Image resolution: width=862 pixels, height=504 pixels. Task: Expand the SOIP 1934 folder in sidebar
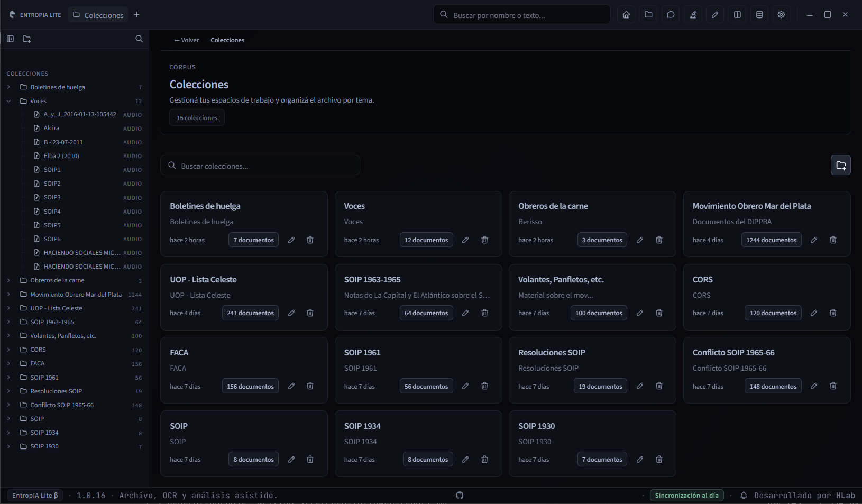tap(8, 433)
